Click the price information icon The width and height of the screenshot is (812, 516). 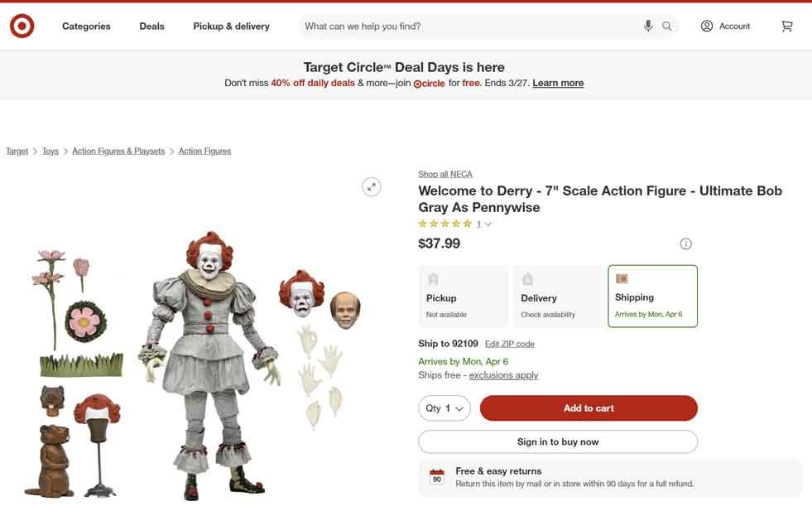685,244
